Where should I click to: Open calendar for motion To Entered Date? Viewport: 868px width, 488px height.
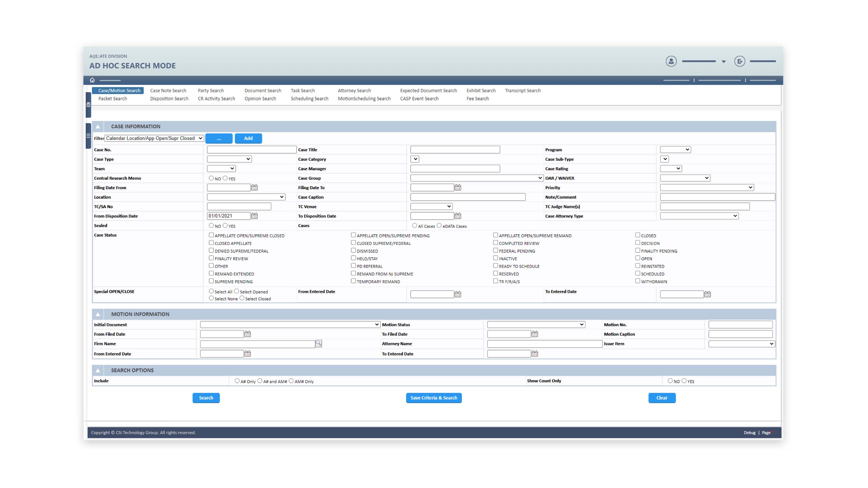(x=535, y=354)
